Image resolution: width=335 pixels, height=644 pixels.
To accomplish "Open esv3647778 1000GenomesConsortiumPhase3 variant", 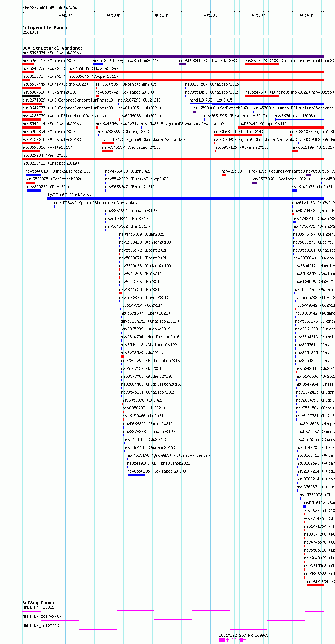I will pyautogui.click(x=289, y=61).
